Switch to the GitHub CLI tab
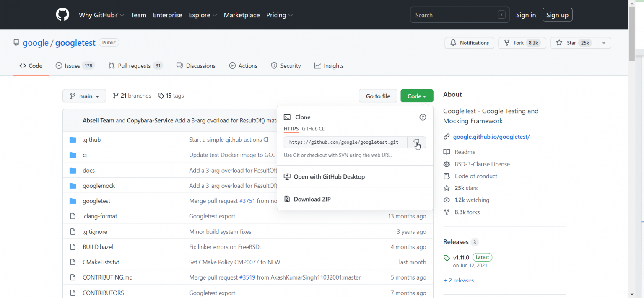Viewport: 644px width, 298px height. coord(313,129)
